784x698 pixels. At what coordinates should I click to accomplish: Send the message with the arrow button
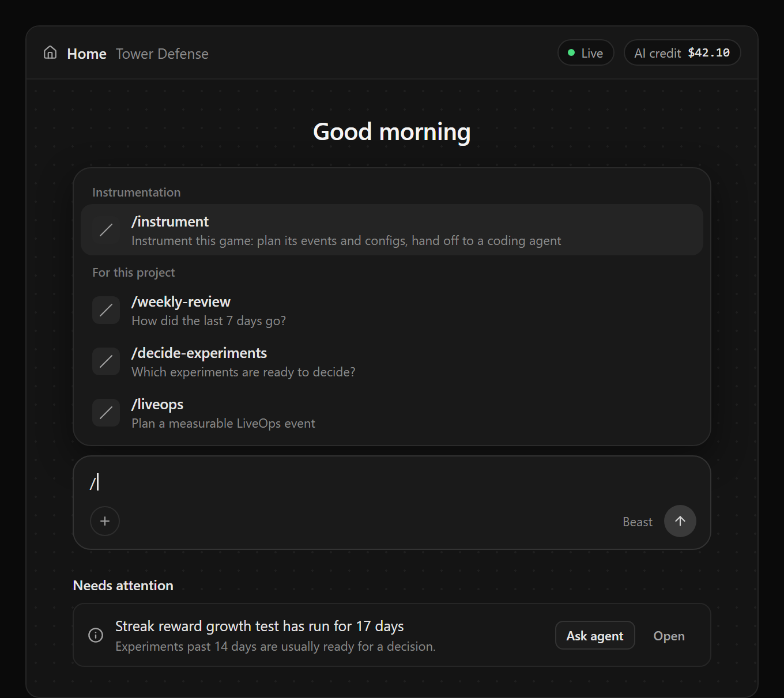[680, 521]
